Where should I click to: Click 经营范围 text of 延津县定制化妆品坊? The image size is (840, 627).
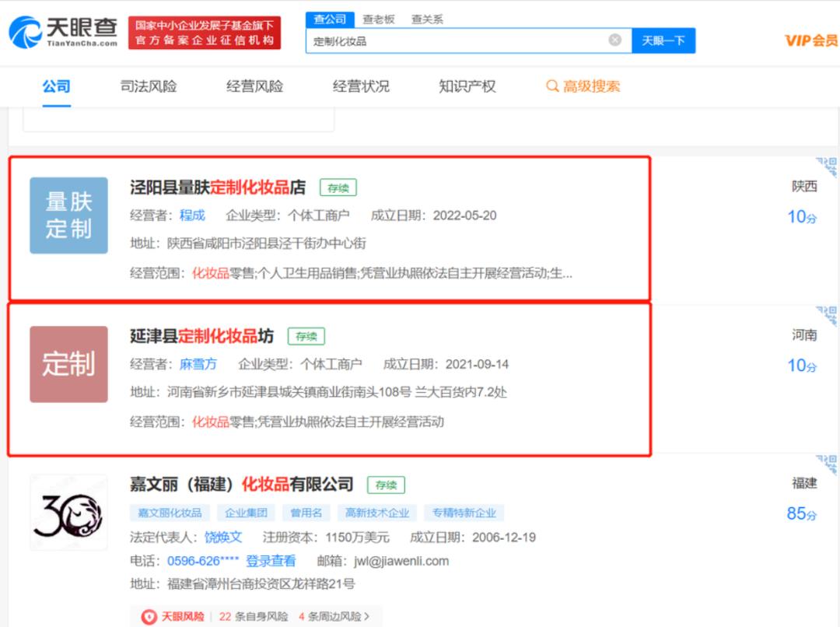pos(287,422)
